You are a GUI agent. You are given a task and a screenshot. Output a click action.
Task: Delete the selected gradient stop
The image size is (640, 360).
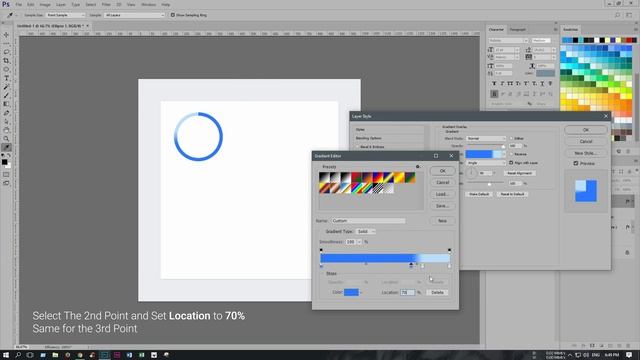tap(437, 293)
